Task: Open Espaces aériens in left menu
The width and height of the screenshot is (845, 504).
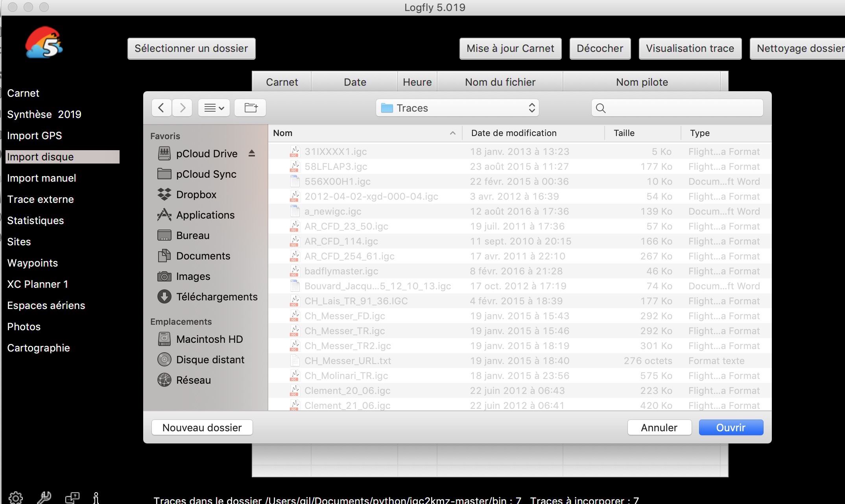Action: pos(46,305)
